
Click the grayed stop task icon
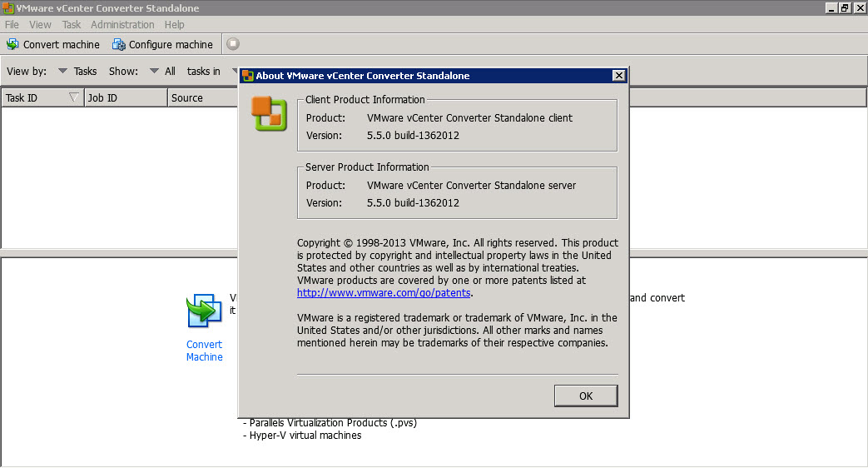(x=233, y=44)
